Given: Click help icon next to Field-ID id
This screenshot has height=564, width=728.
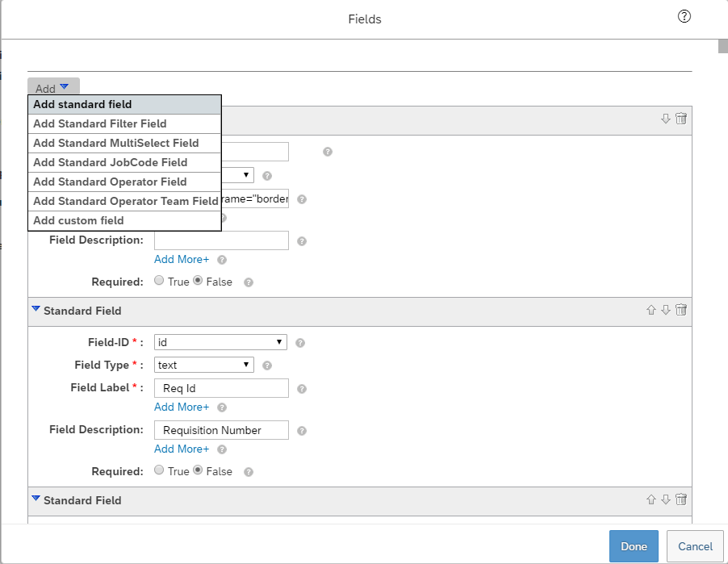Looking at the screenshot, I should (x=300, y=343).
